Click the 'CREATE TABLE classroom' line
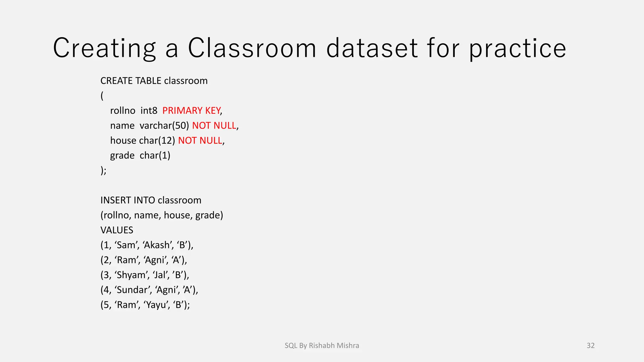The height and width of the screenshot is (362, 644). [154, 81]
